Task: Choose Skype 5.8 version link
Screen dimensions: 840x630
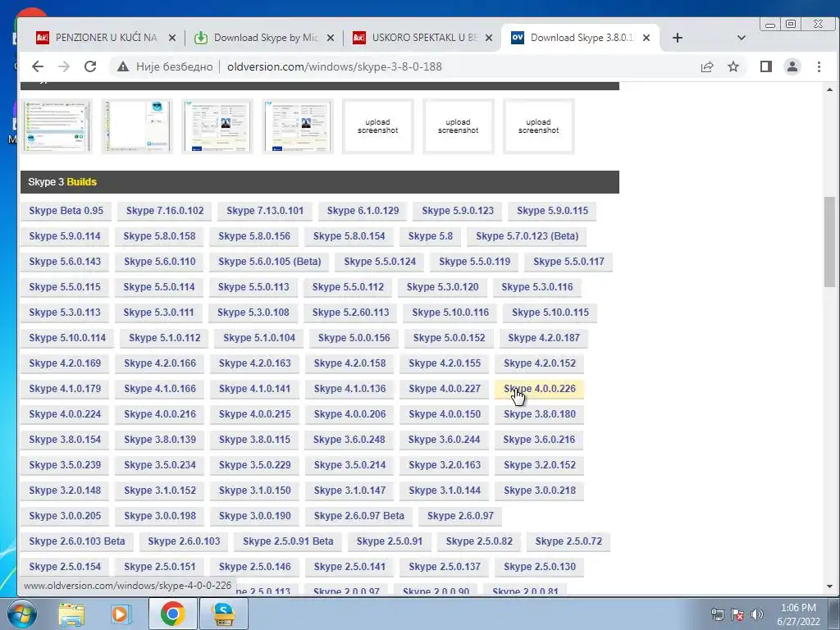Action: [x=430, y=235]
